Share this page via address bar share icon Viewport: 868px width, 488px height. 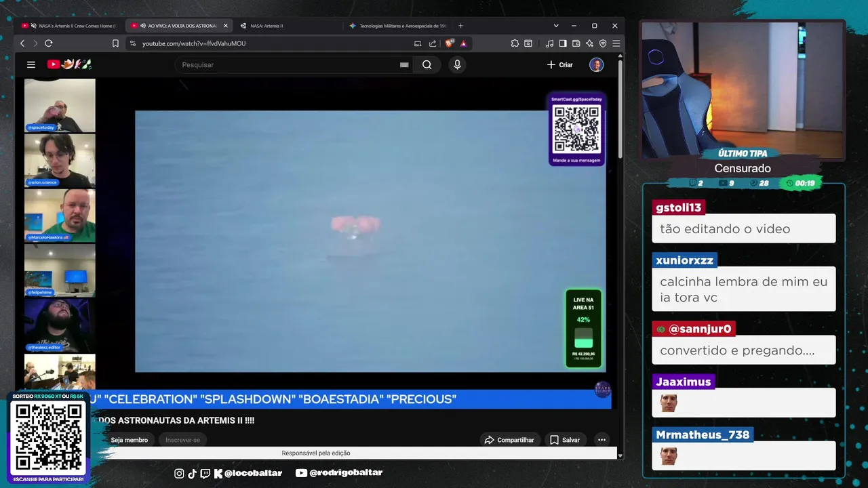(x=433, y=43)
